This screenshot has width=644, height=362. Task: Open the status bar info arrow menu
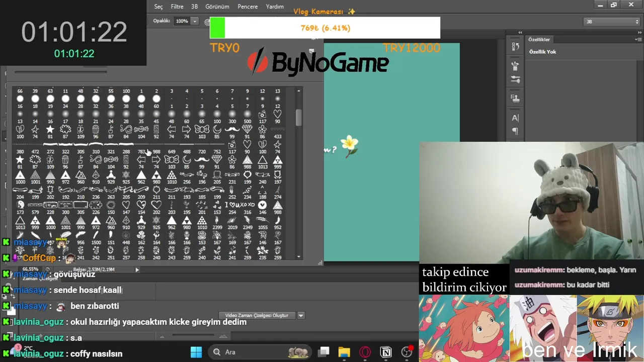coord(137,269)
